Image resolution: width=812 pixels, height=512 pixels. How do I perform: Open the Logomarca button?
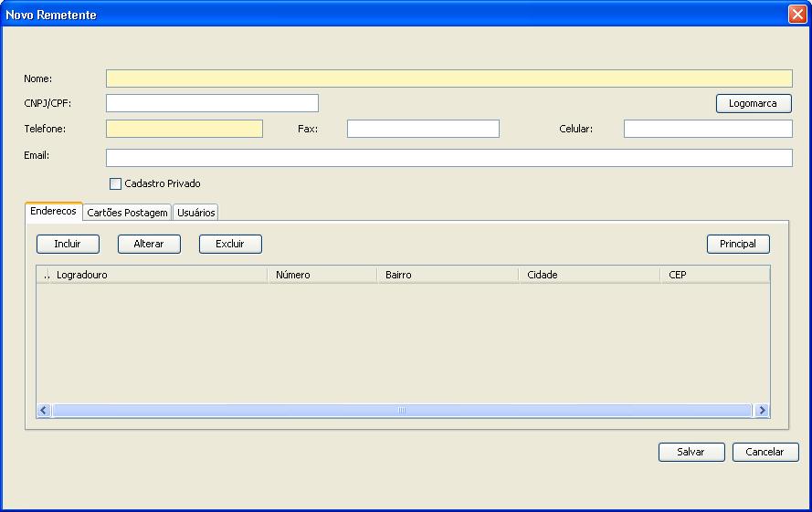click(x=754, y=103)
